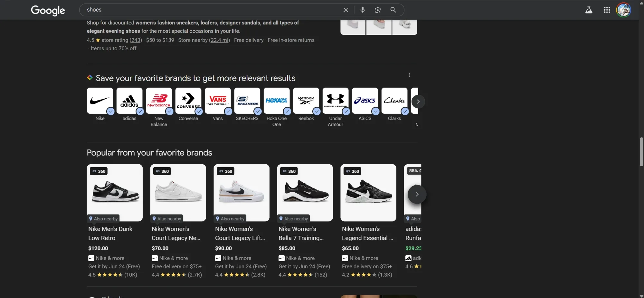644x298 pixels.
Task: Open the Nike Men's Dunk Low Retro title
Action: [110, 234]
